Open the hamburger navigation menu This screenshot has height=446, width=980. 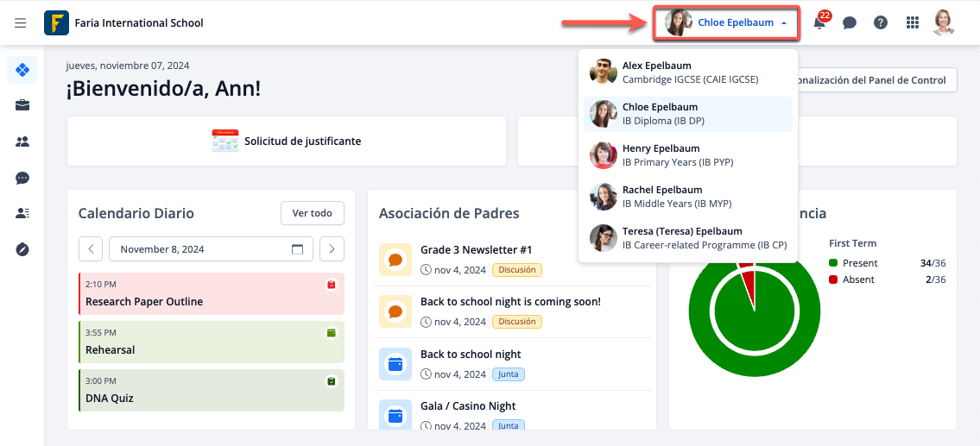click(21, 23)
